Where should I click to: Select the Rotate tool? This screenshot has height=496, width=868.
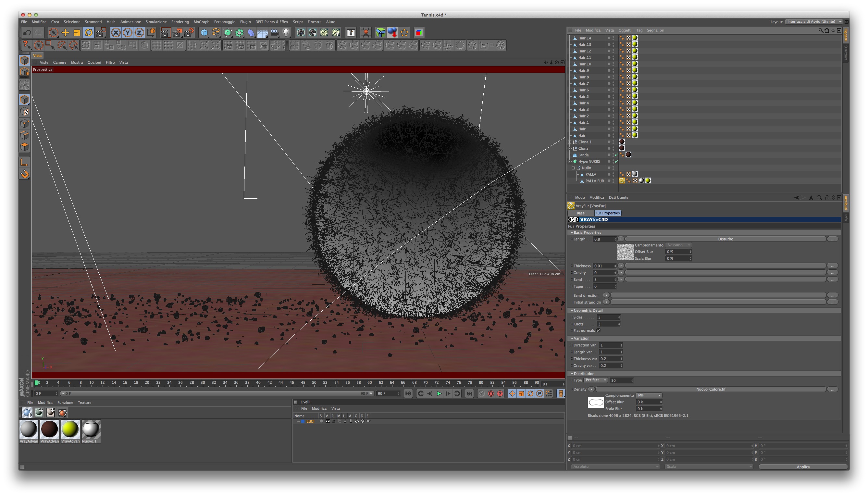click(x=89, y=33)
